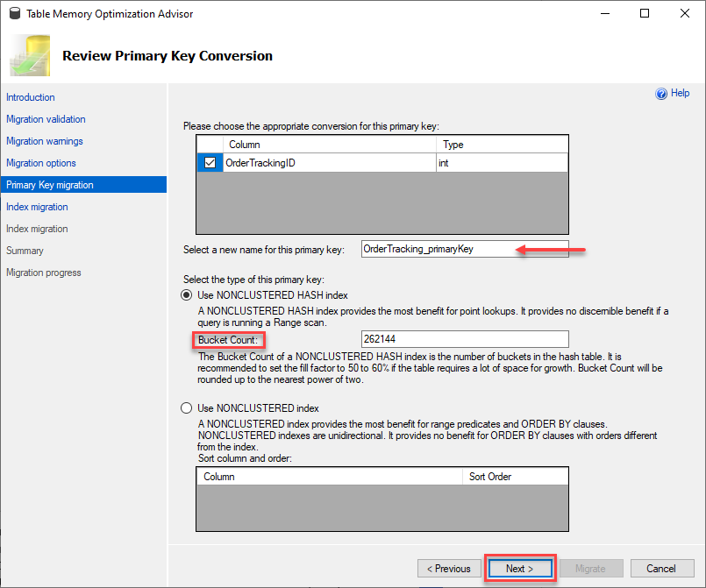Click the Help link text
706x588 pixels.
coord(680,93)
